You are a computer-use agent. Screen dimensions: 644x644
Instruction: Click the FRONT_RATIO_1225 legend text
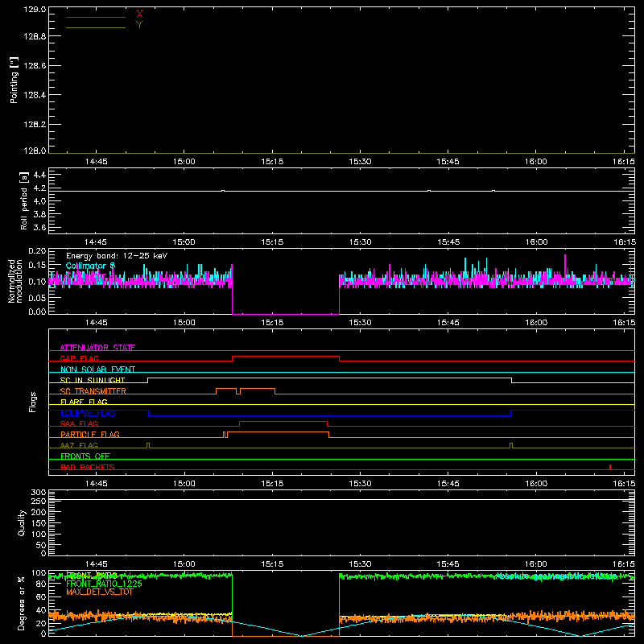pos(104,584)
